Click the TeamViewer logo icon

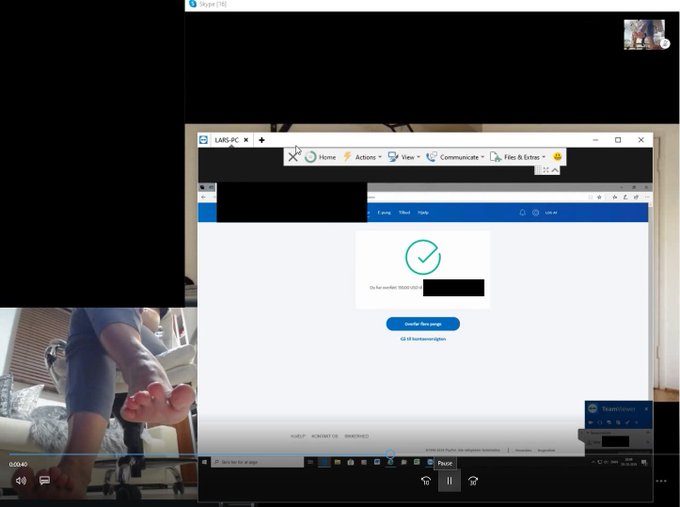pyautogui.click(x=203, y=140)
